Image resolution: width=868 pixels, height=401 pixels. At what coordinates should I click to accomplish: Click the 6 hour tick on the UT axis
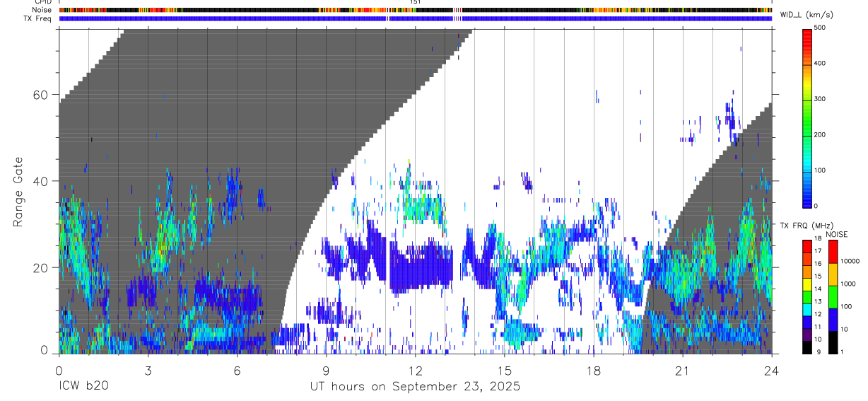point(237,370)
